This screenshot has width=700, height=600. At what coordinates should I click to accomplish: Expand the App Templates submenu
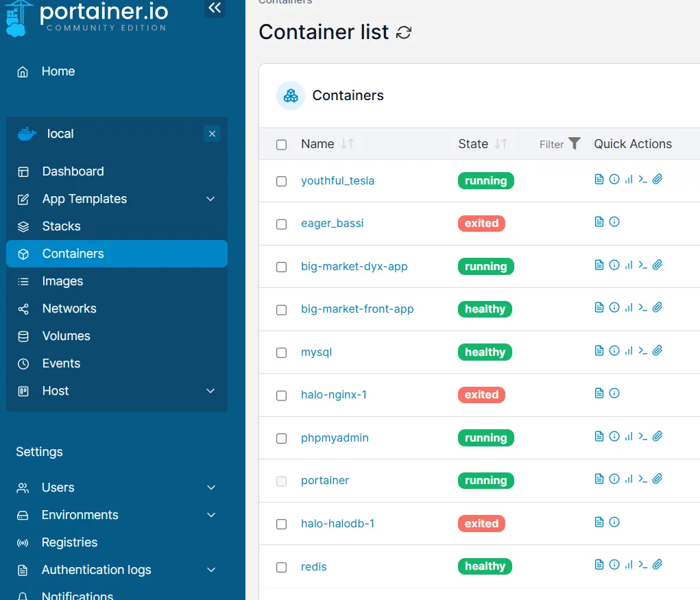click(210, 199)
